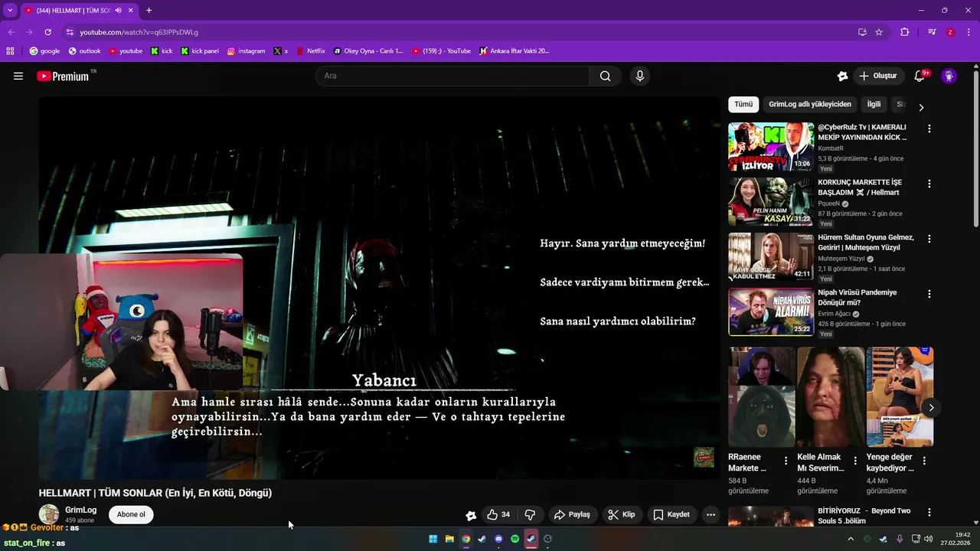Open Kelle Almak Mı Severim short thumbnail
Image resolution: width=980 pixels, height=551 pixels.
(x=830, y=397)
